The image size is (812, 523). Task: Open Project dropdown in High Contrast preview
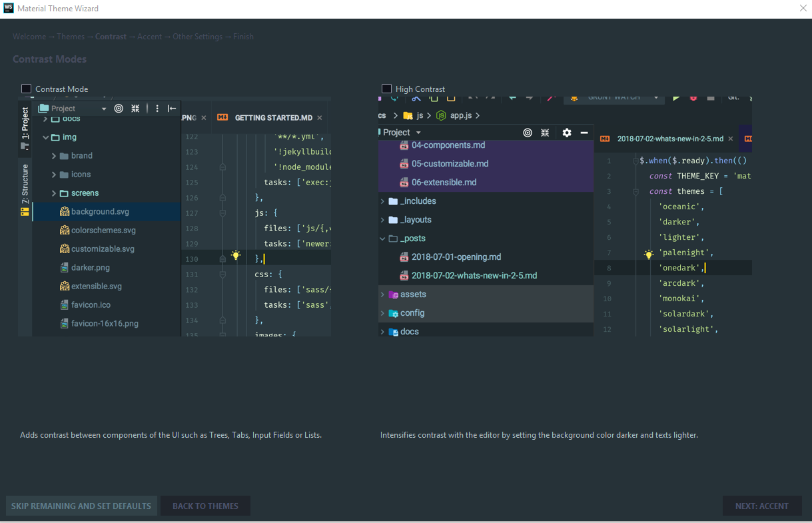[418, 133]
